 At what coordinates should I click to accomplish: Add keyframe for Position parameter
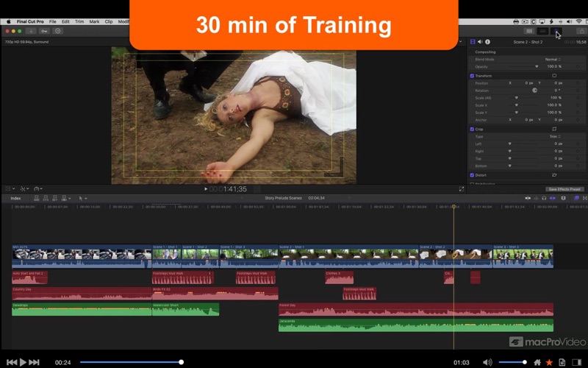click(x=578, y=83)
